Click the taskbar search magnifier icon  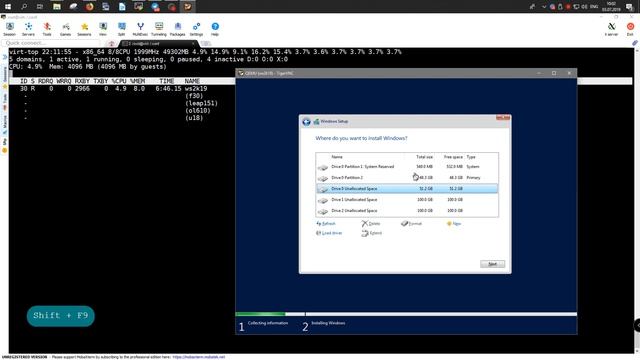(x=24, y=7)
